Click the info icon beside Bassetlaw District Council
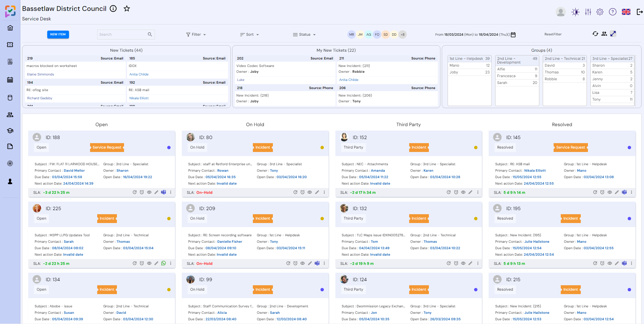Viewport: 644px width, 324px height. pyautogui.click(x=113, y=8)
